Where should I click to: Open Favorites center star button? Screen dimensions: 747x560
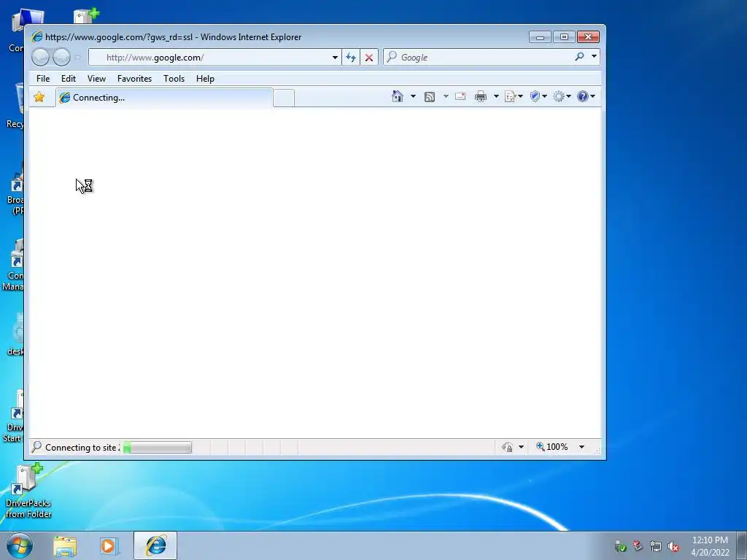click(x=39, y=97)
